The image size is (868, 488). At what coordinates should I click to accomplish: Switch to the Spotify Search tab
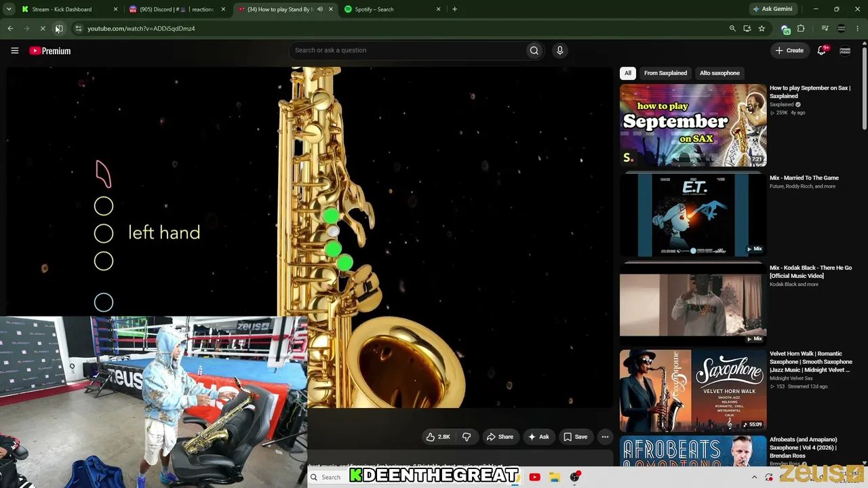[x=392, y=9]
